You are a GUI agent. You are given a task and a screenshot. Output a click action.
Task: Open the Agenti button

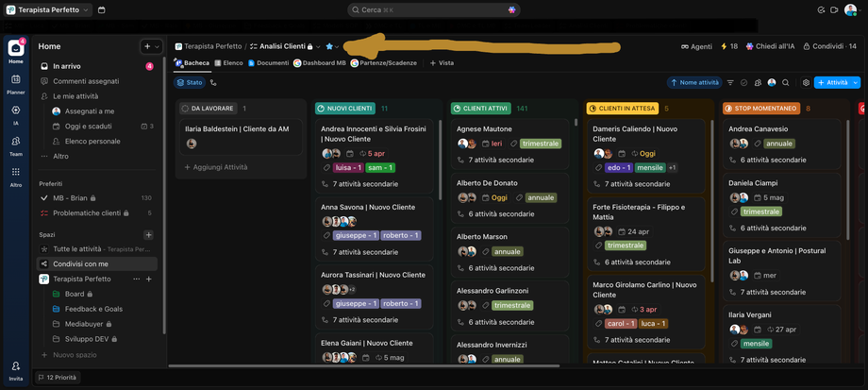[x=696, y=46]
